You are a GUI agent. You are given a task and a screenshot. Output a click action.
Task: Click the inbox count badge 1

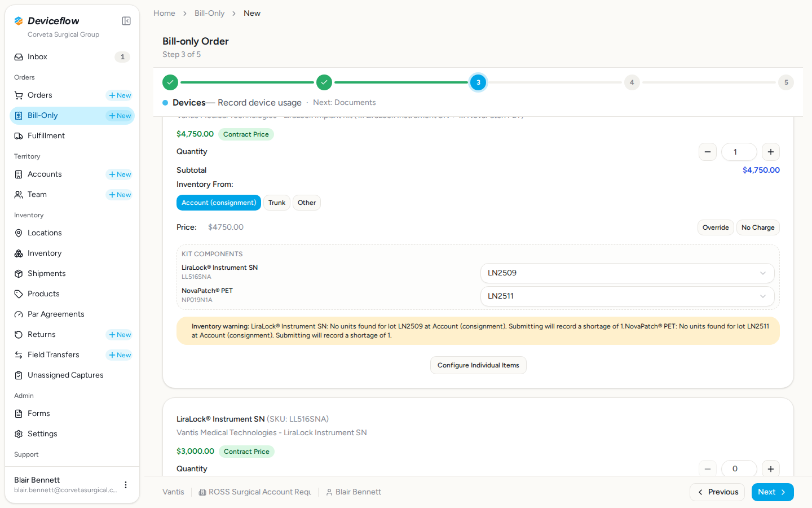point(122,57)
